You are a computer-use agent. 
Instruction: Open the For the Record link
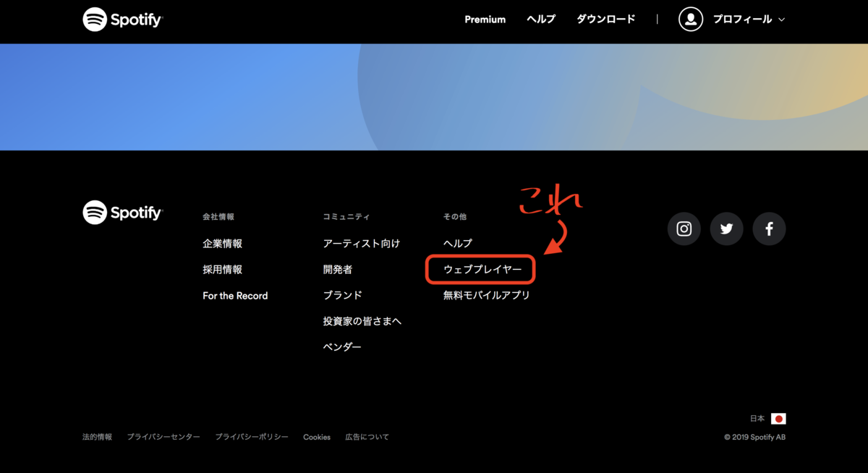pos(235,296)
